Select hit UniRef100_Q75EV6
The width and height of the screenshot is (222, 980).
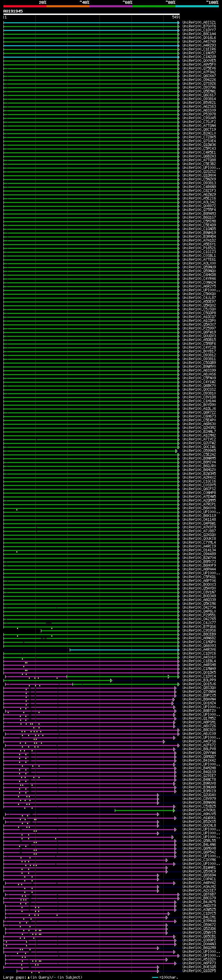199,68
